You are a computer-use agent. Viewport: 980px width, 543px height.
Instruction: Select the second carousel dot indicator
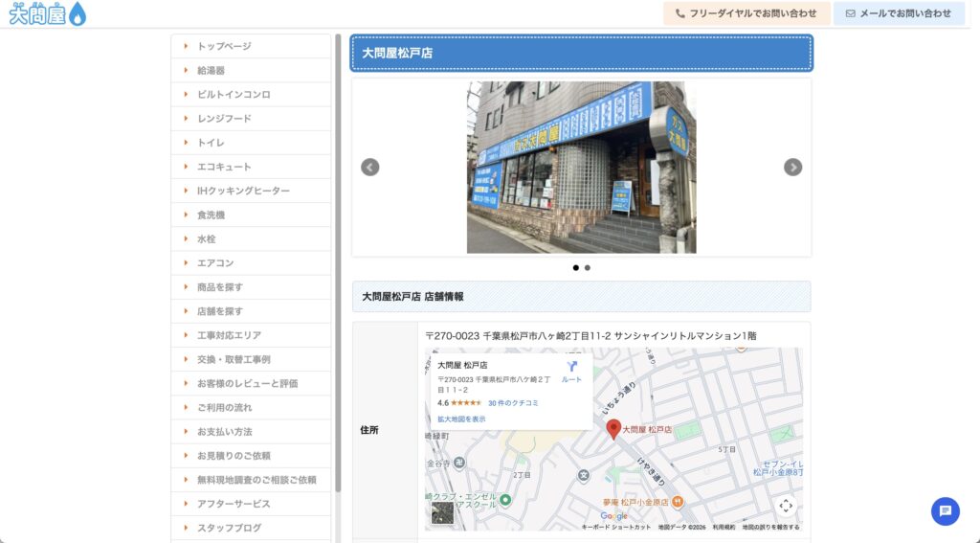588,268
